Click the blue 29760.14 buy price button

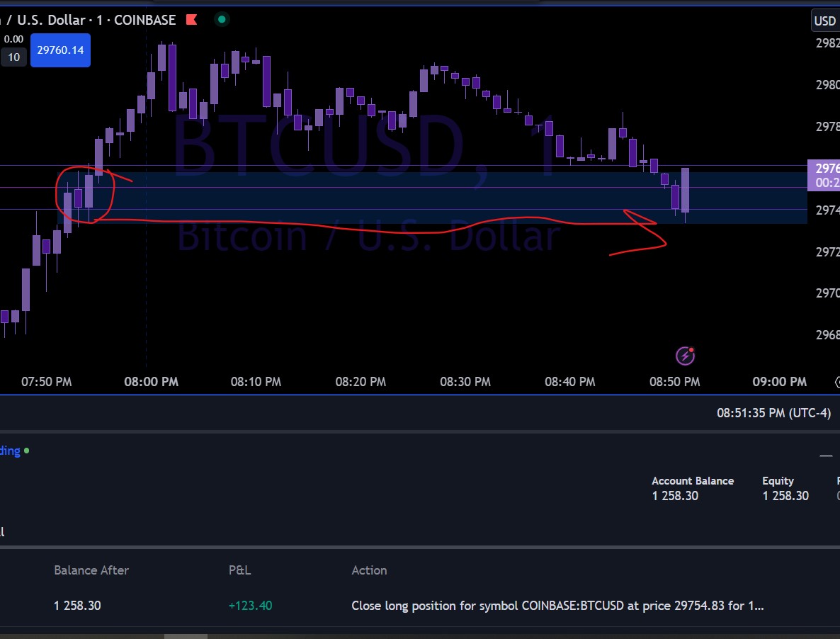60,50
